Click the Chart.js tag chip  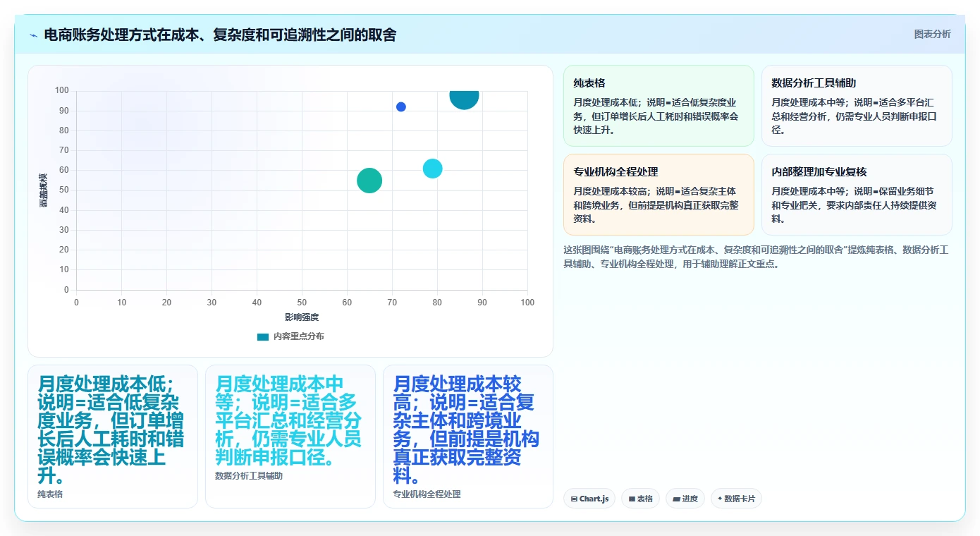click(x=589, y=499)
